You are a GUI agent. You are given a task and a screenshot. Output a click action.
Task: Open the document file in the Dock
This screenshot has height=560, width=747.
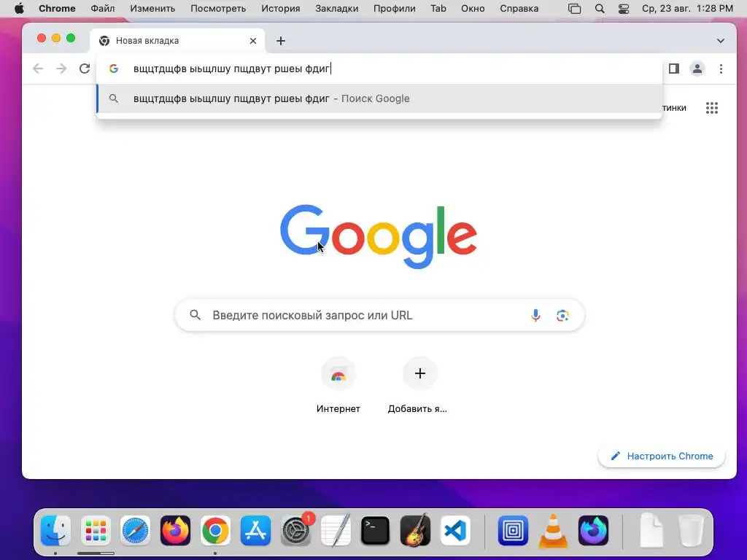point(651,530)
